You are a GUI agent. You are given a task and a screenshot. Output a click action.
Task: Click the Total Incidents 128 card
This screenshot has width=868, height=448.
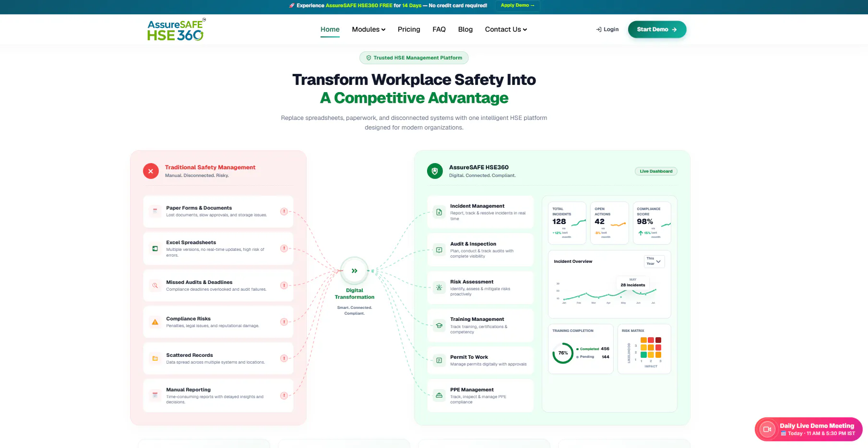tap(567, 223)
